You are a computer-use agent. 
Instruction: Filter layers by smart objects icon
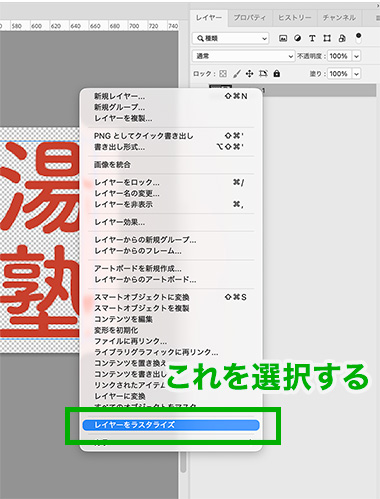point(342,38)
